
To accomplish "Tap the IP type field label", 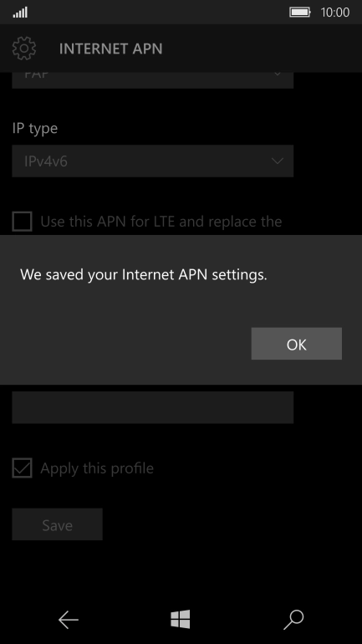I will click(35, 129).
